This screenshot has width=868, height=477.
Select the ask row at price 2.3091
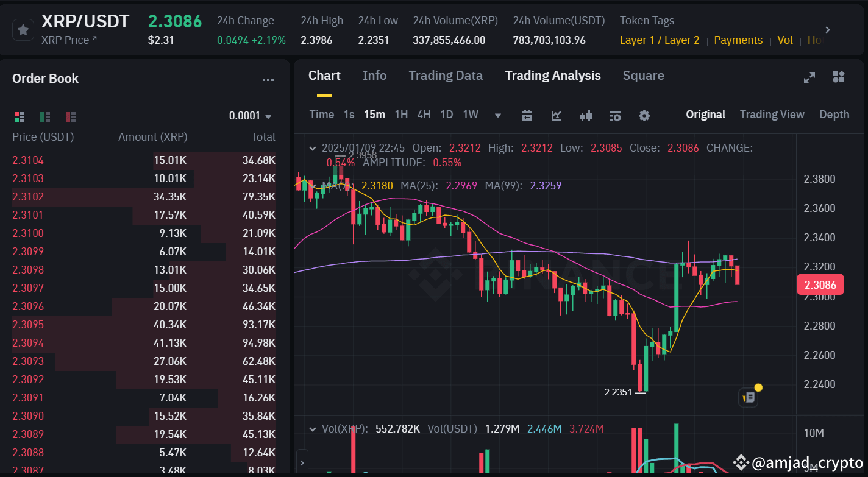(144, 398)
